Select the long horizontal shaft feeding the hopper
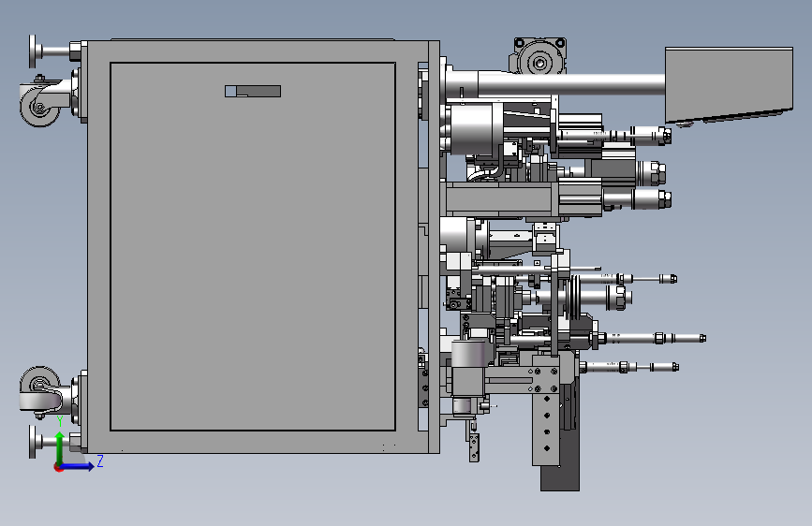 [570, 84]
